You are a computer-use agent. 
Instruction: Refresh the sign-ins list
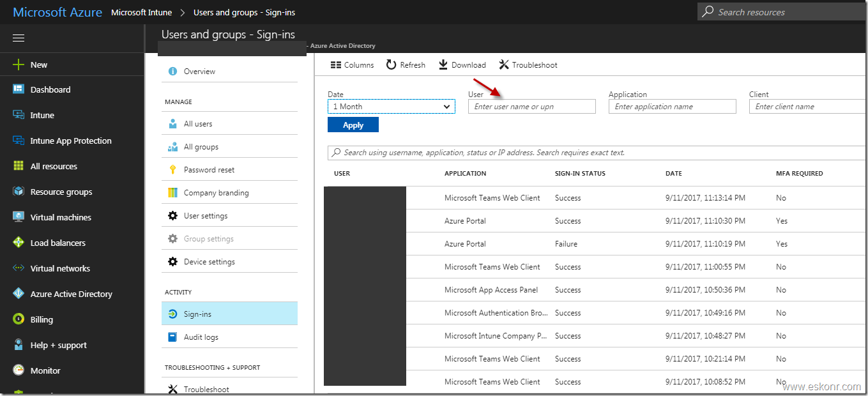pos(405,65)
